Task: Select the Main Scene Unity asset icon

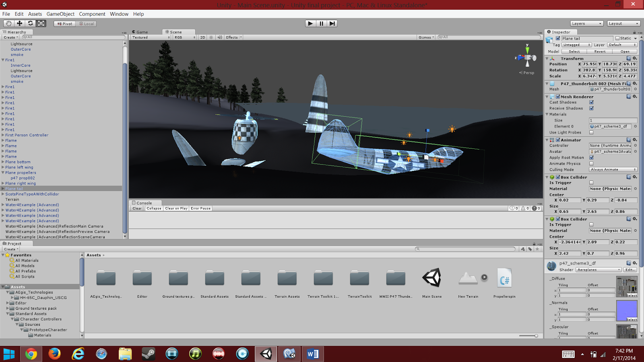Action: tap(432, 278)
